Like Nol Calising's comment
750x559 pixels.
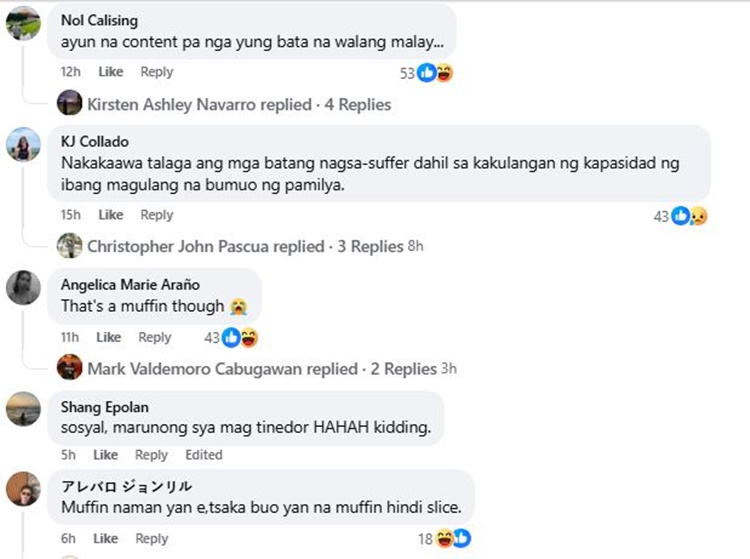[x=110, y=72]
